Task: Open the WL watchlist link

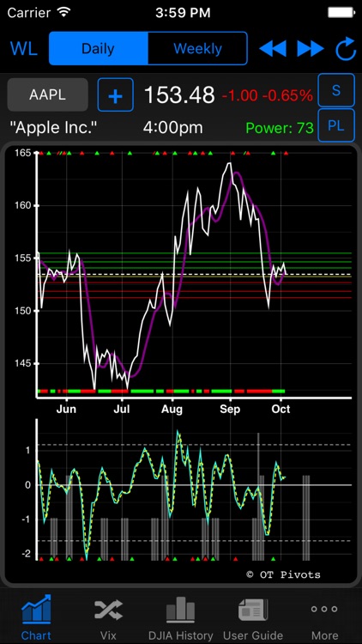Action: (24, 48)
